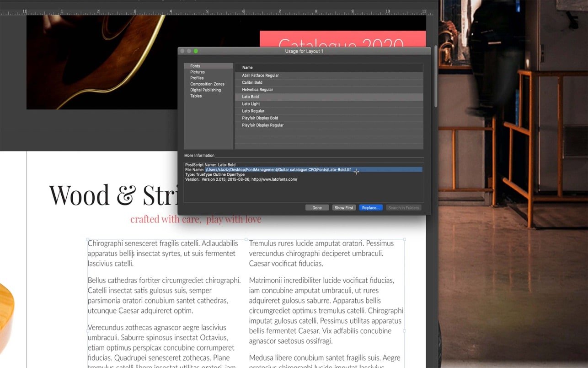Screen dimensions: 588x368
Task: Select Fonts in the usage category list
Action: pyautogui.click(x=195, y=66)
